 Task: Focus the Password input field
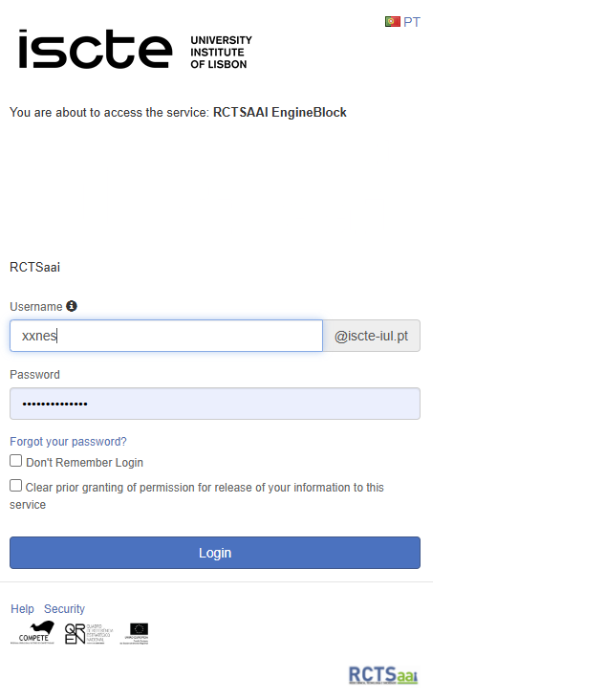point(215,404)
